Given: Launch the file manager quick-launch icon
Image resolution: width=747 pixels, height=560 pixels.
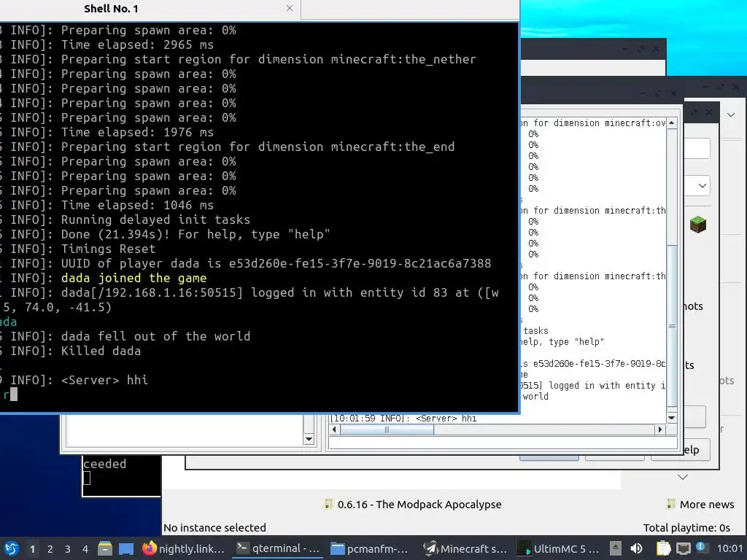Looking at the screenshot, I should coord(105,548).
